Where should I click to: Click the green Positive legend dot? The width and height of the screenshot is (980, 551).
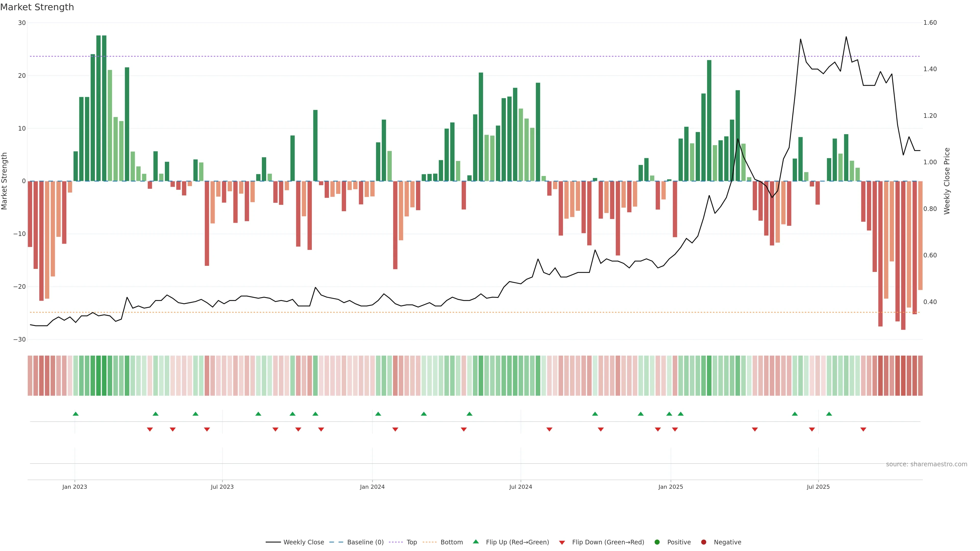657,542
